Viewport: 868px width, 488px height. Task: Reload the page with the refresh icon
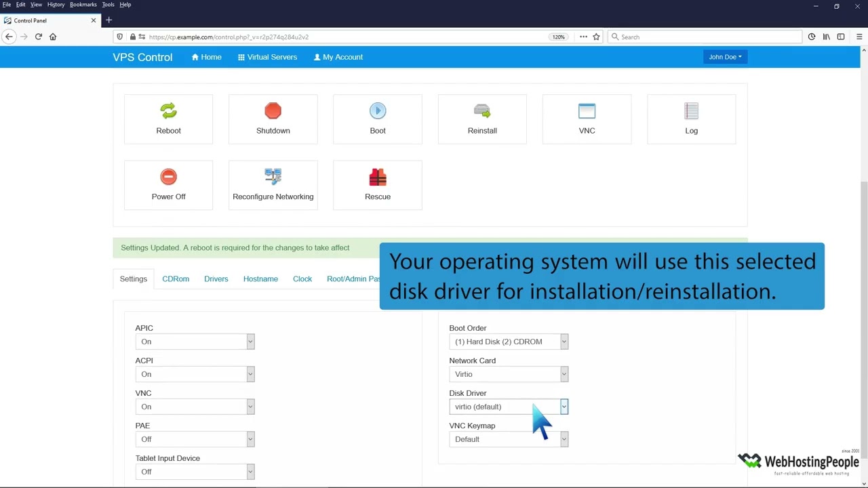39,37
